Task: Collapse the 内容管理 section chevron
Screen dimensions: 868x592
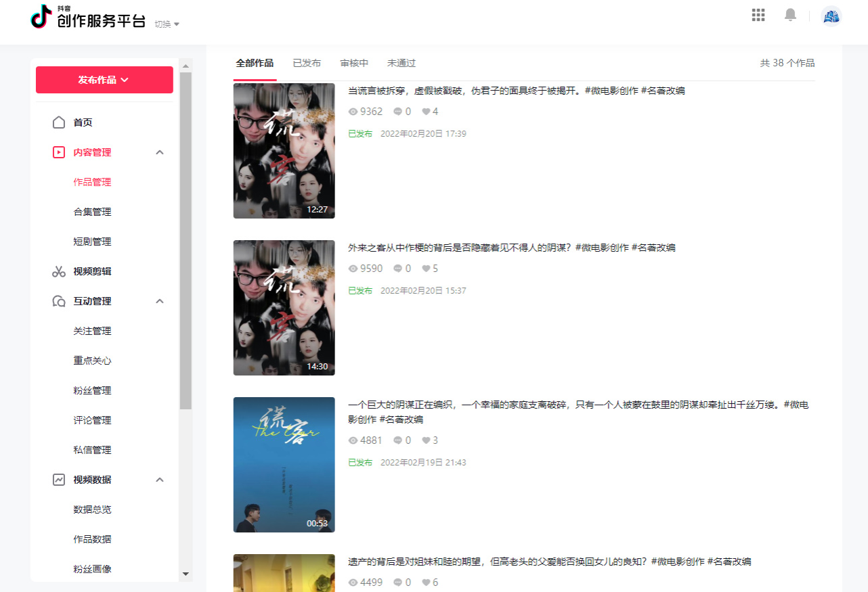Action: [160, 152]
